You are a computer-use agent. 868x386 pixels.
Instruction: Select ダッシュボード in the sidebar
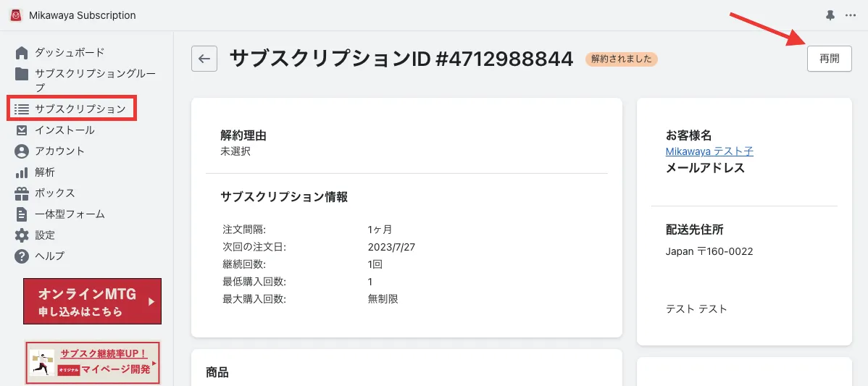(70, 52)
